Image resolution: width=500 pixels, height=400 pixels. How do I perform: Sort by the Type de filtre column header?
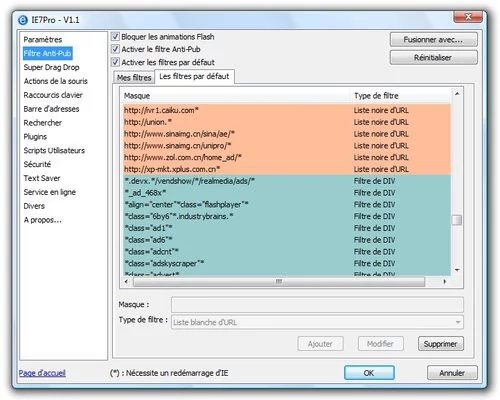[401, 96]
